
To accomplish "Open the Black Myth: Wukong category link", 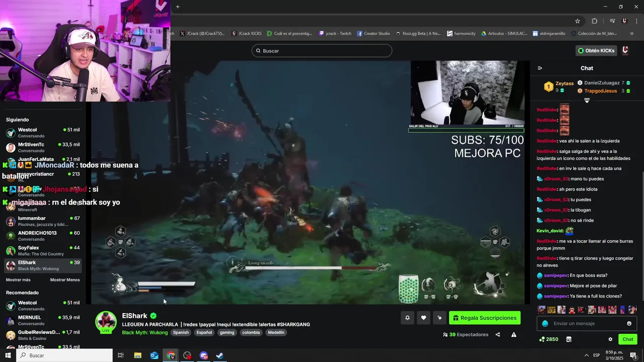I will tap(145, 332).
